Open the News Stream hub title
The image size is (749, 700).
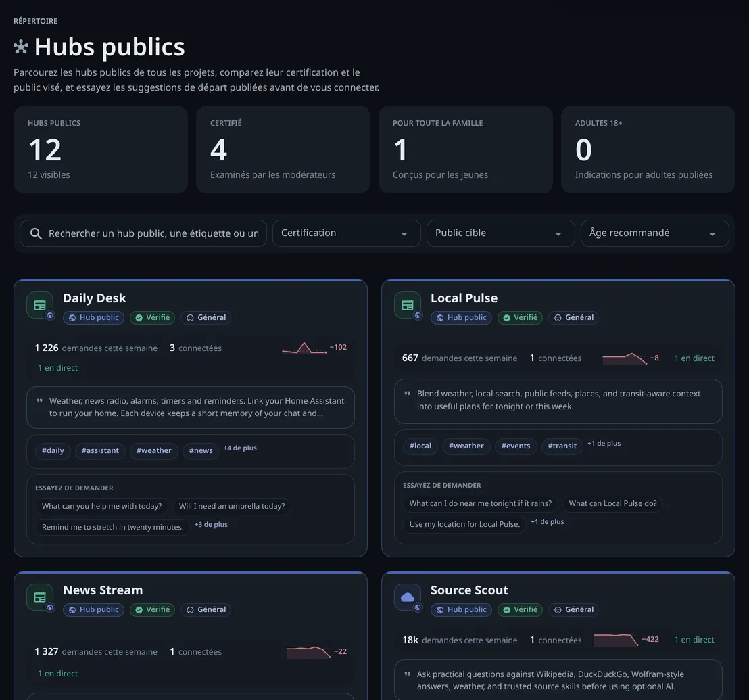click(103, 590)
